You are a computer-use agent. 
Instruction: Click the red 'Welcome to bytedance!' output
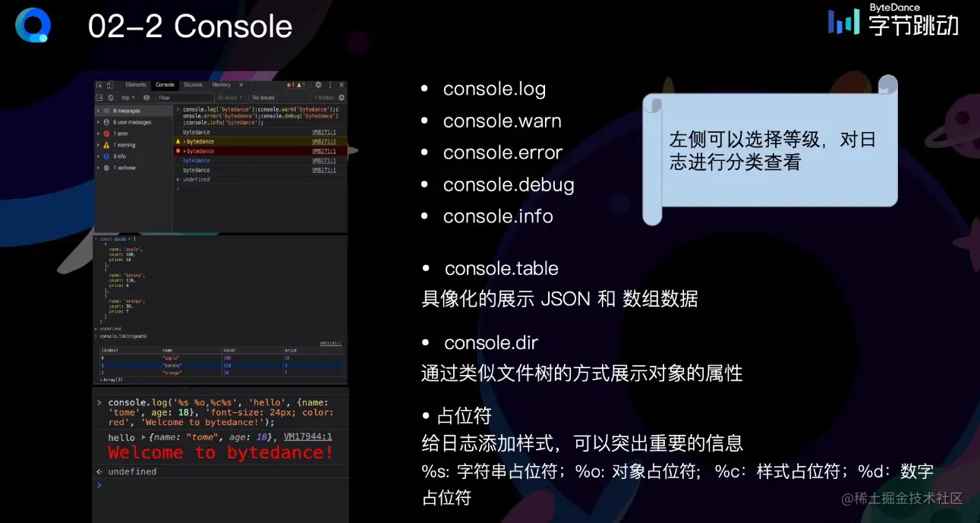click(221, 453)
